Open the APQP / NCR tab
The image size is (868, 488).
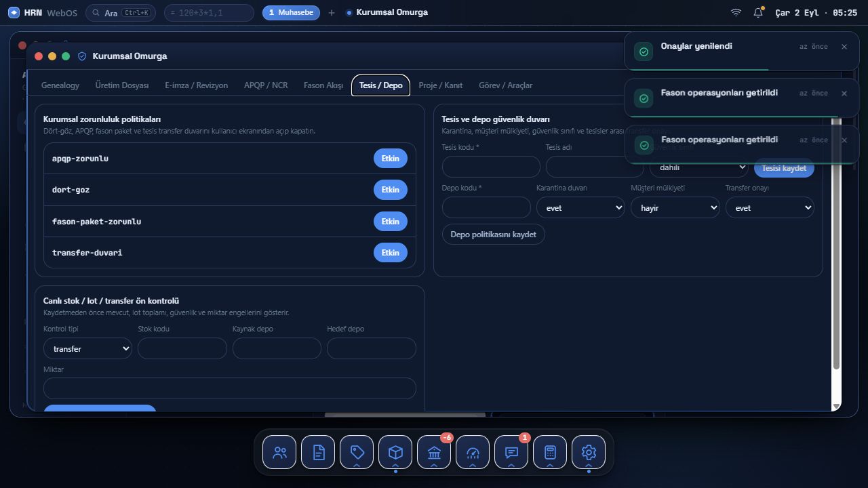pyautogui.click(x=266, y=85)
